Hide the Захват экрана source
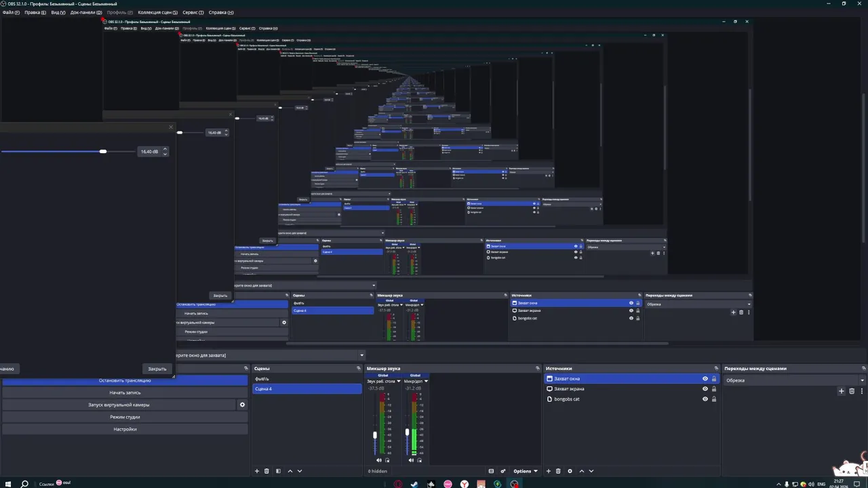This screenshot has width=868, height=488. click(x=705, y=389)
